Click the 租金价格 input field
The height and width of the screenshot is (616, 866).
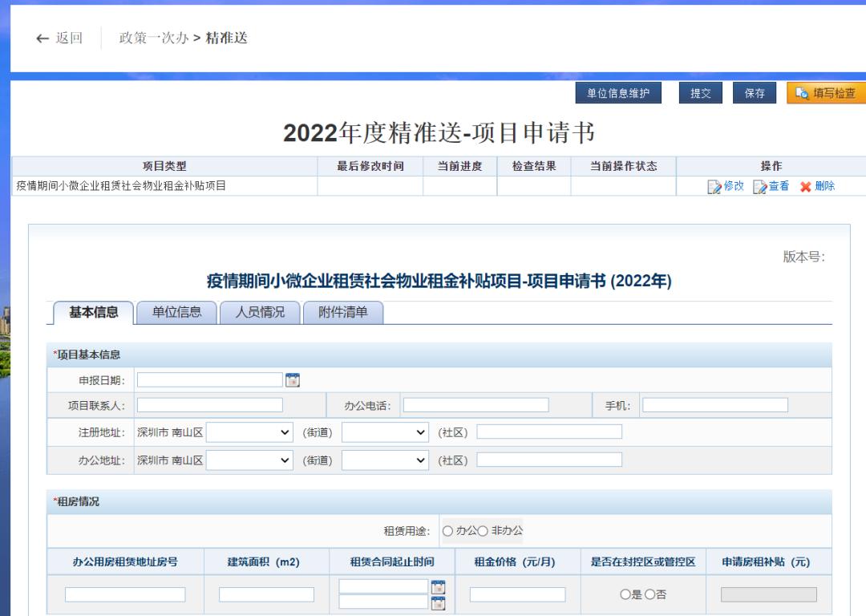(x=517, y=594)
